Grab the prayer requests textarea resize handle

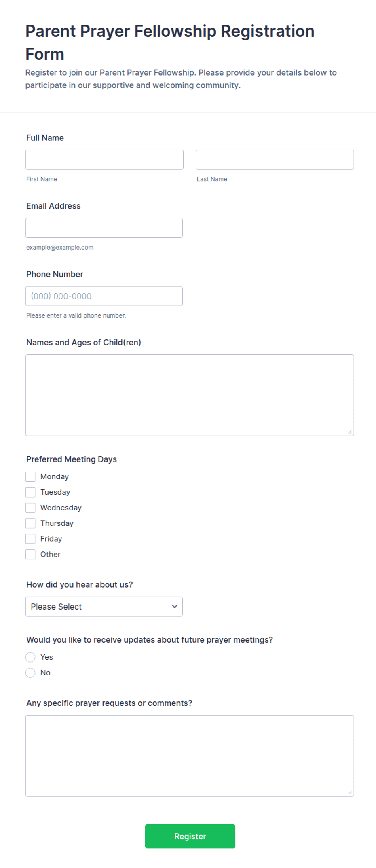click(350, 793)
